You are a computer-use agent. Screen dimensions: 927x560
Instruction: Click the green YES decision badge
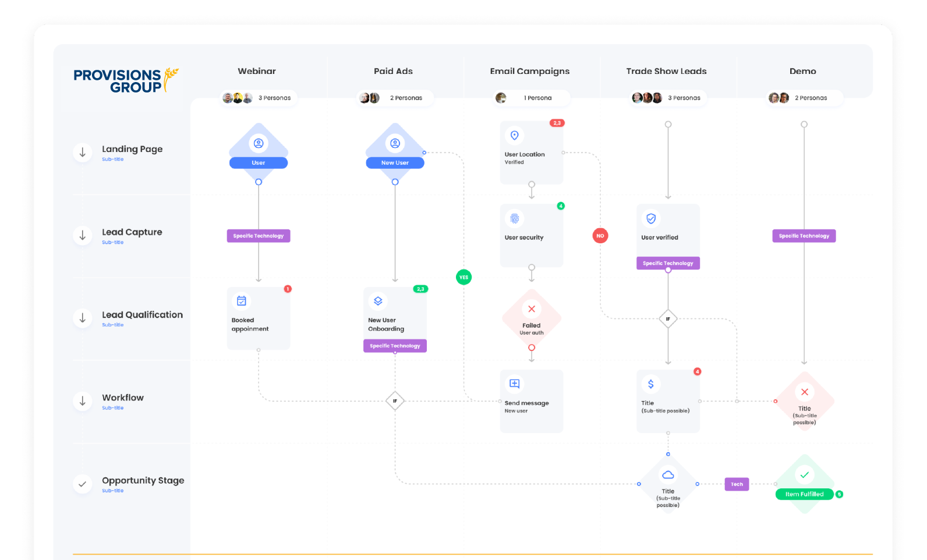click(463, 277)
